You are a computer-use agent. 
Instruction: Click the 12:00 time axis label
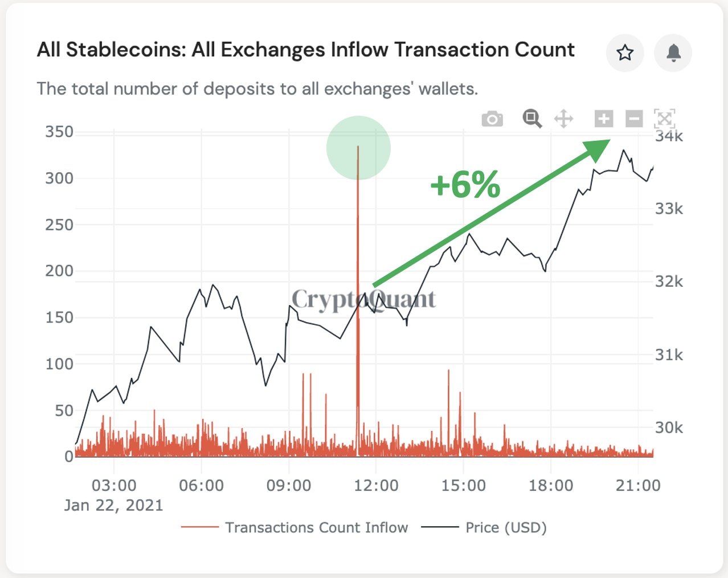coord(376,486)
